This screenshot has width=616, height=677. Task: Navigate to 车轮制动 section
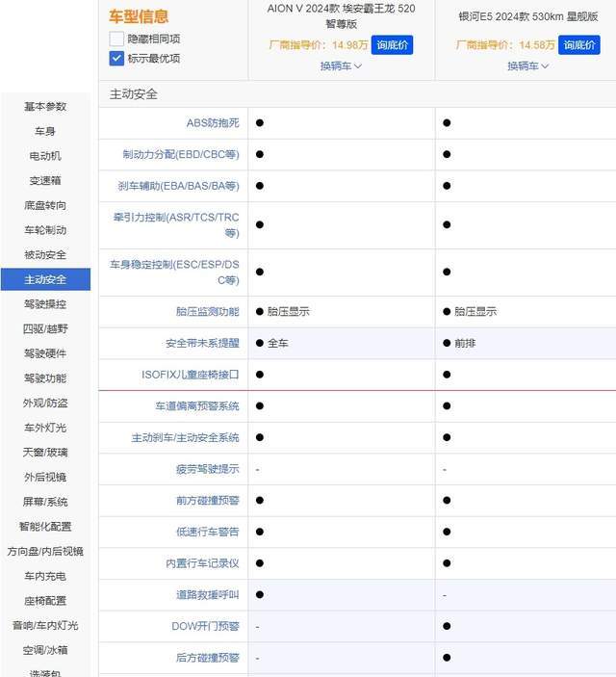pos(45,230)
